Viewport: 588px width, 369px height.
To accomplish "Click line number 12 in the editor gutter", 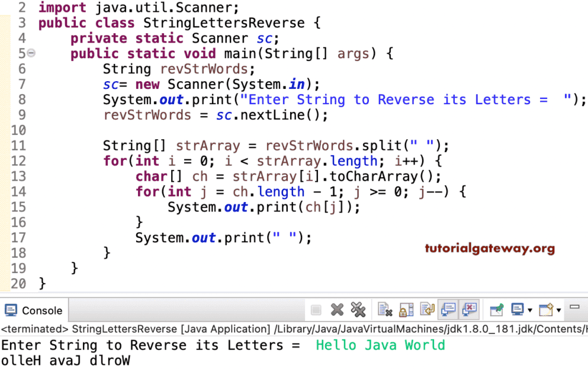I will coord(18,161).
